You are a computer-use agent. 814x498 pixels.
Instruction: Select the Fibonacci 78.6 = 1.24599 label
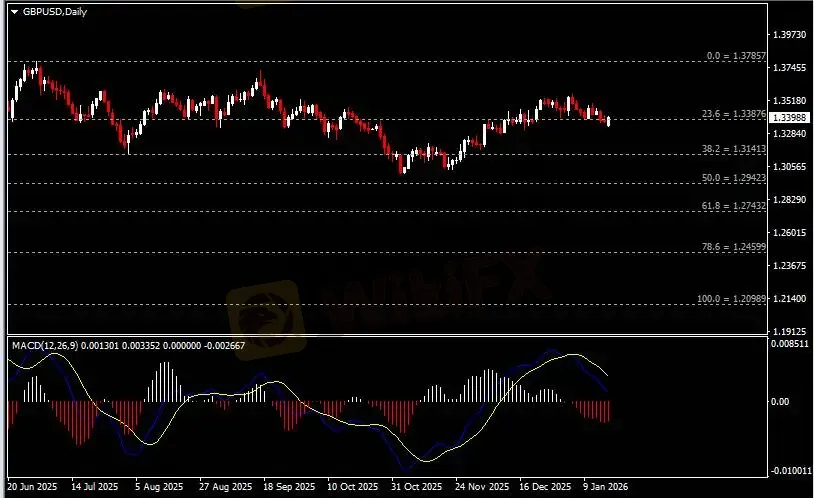[734, 247]
